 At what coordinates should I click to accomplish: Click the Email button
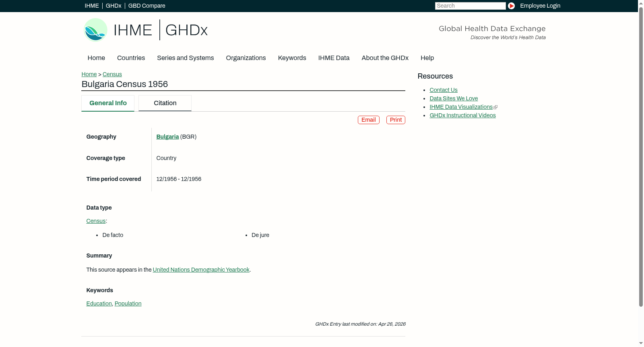(369, 120)
